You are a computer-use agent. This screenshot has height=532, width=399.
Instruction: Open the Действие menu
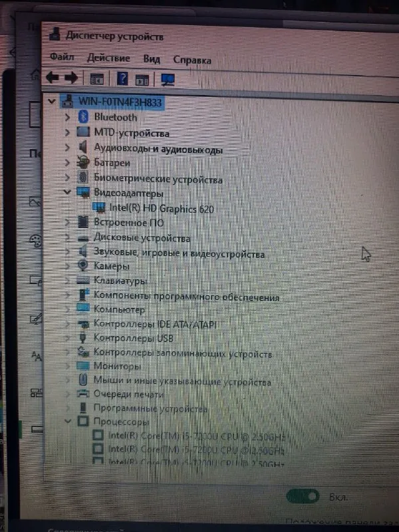pyautogui.click(x=108, y=58)
